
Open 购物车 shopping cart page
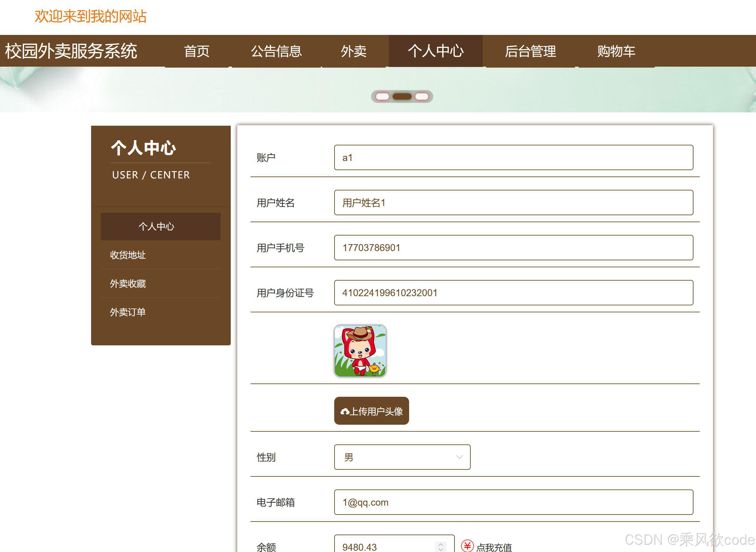coord(616,51)
